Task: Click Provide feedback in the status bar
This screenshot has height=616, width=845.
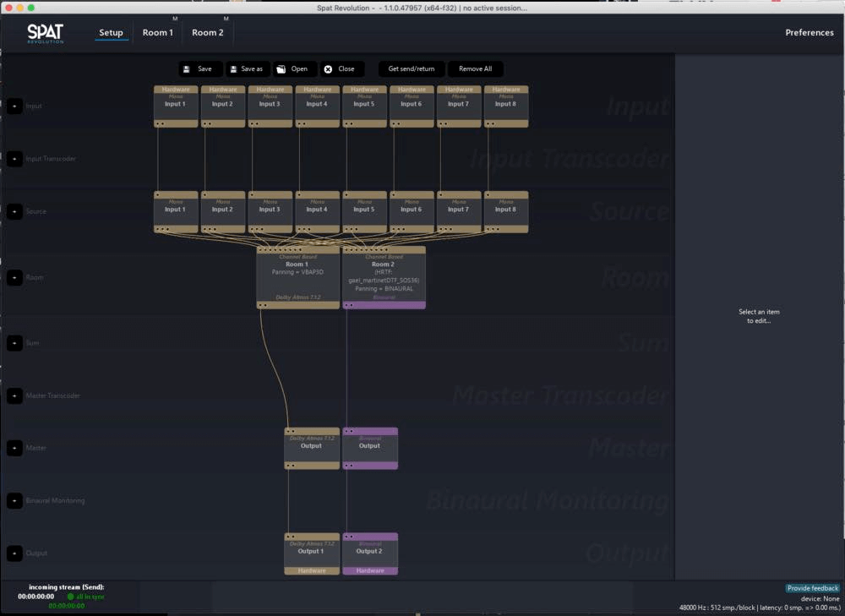Action: (x=812, y=588)
